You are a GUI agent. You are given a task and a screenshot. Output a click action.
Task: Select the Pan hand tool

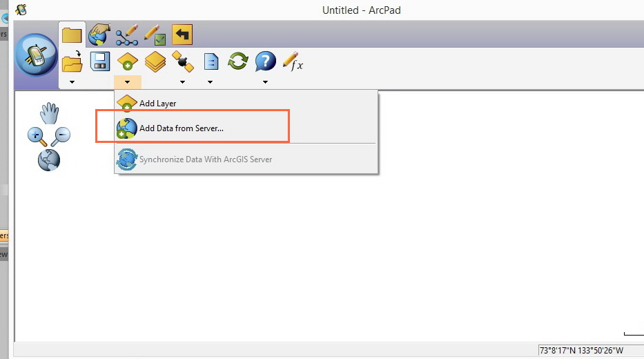coord(50,113)
